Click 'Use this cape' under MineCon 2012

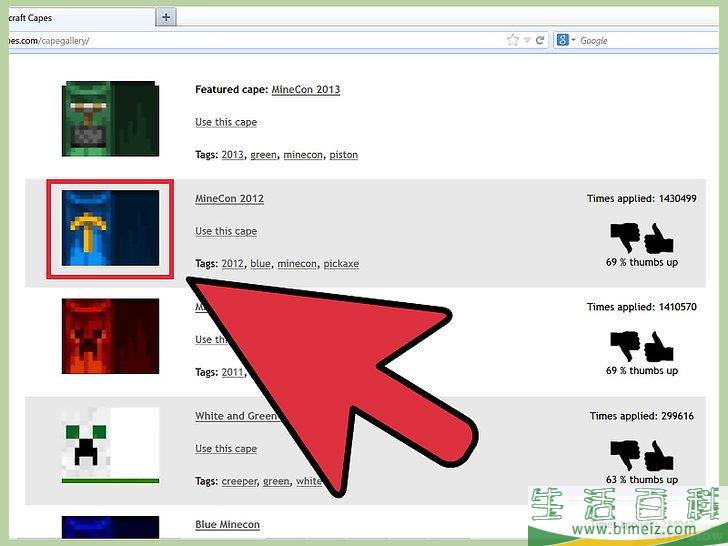coord(226,231)
